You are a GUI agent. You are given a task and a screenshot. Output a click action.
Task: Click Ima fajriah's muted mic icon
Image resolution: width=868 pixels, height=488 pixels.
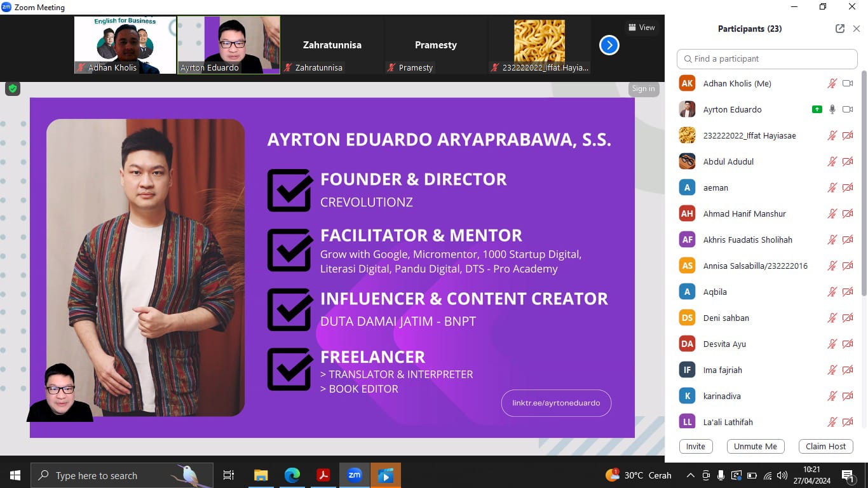[832, 370]
